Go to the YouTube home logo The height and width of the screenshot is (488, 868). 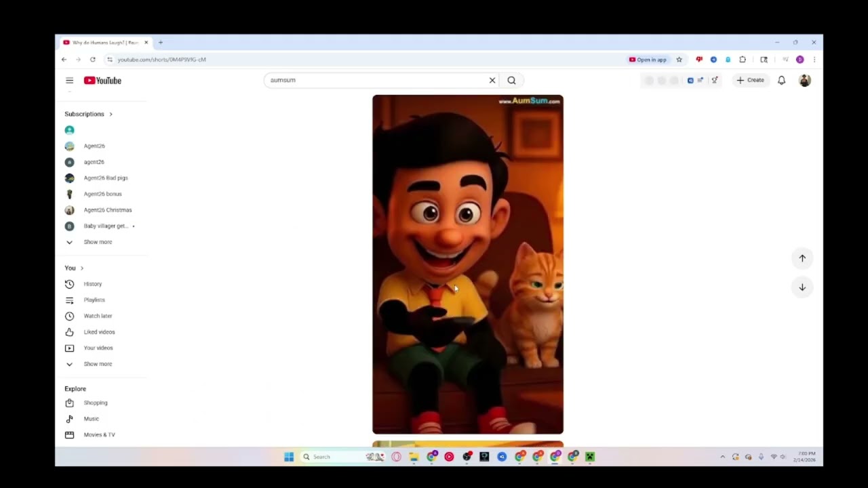pyautogui.click(x=102, y=80)
